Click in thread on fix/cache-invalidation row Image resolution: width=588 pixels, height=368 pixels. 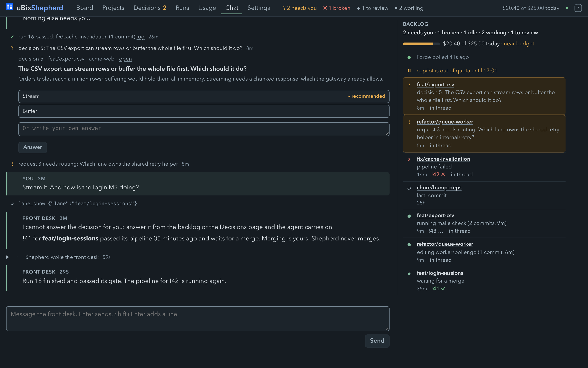[462, 175]
